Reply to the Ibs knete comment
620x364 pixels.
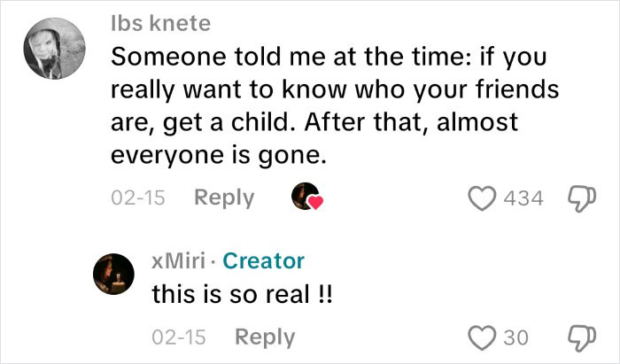tap(223, 197)
